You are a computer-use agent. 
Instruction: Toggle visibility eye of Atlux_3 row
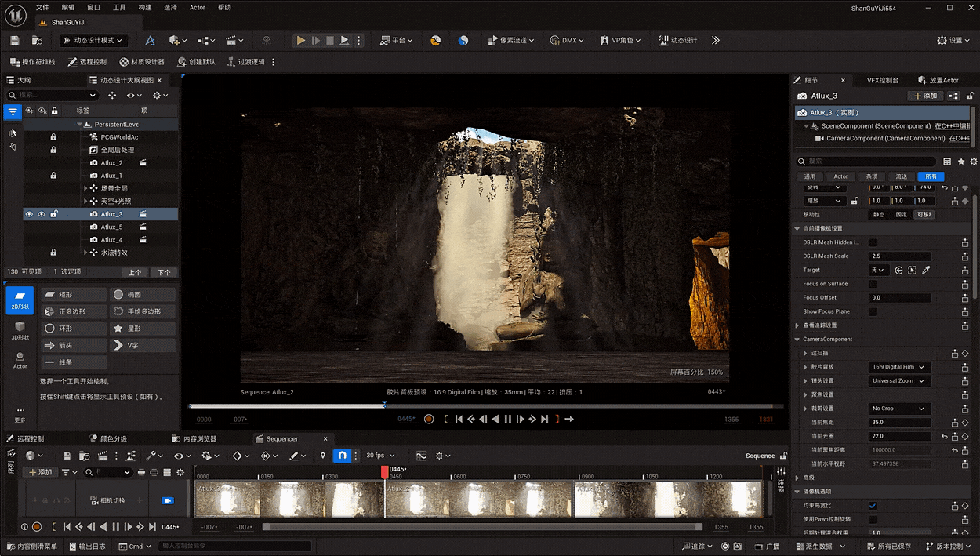(x=29, y=214)
